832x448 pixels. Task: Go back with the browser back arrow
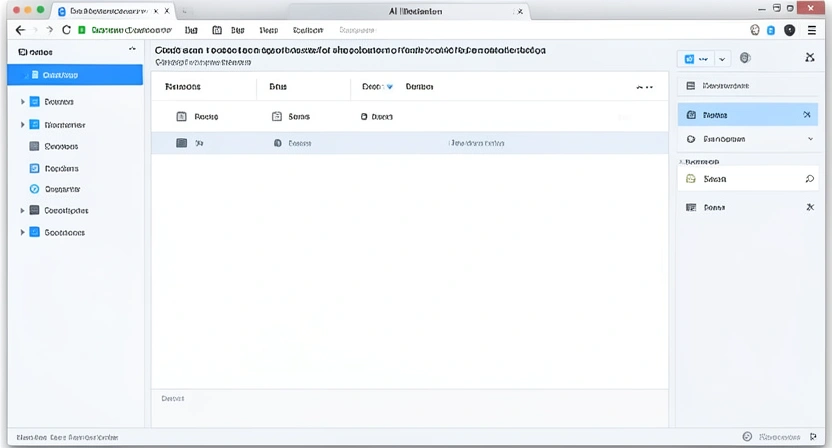20,30
